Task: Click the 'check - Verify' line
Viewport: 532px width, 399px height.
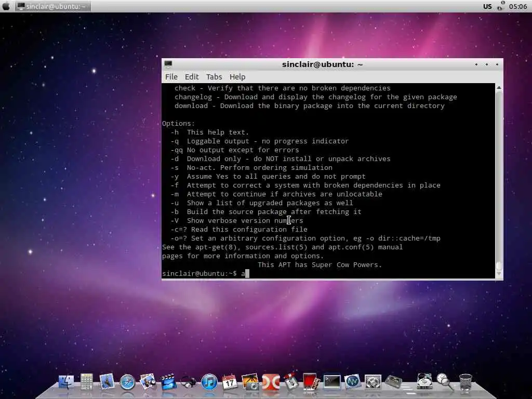Action: pyautogui.click(x=282, y=88)
